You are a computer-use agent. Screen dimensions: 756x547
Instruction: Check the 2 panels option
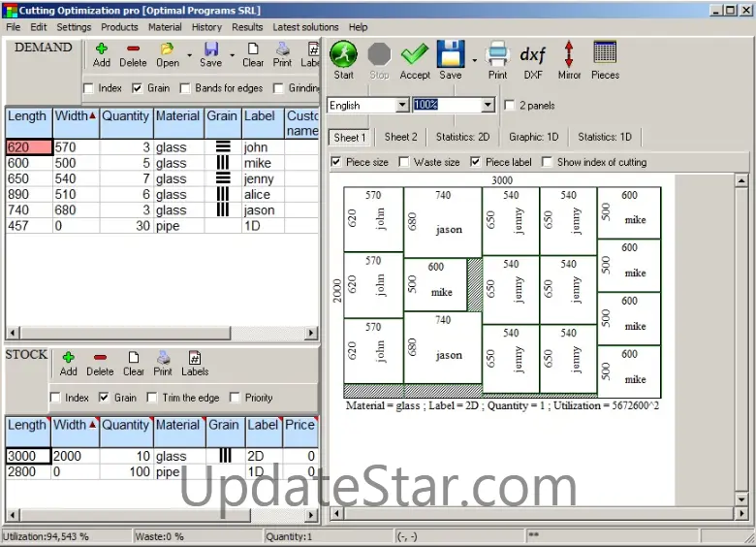click(x=509, y=105)
